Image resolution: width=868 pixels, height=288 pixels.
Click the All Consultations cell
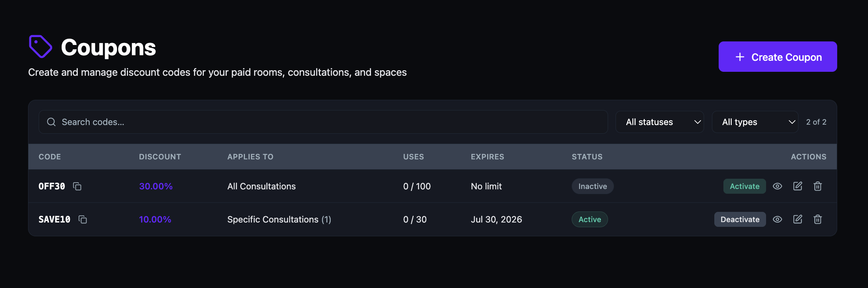(262, 186)
